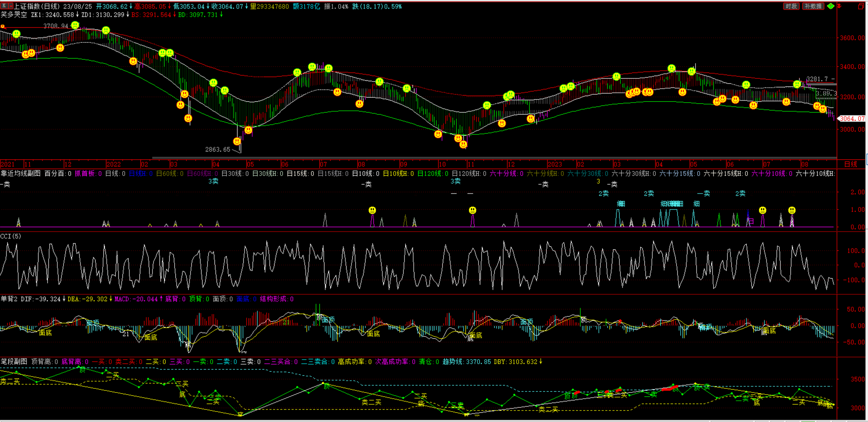Click the 量293347680 volume value
Viewport: 868px width, 422px height.
[269, 6]
